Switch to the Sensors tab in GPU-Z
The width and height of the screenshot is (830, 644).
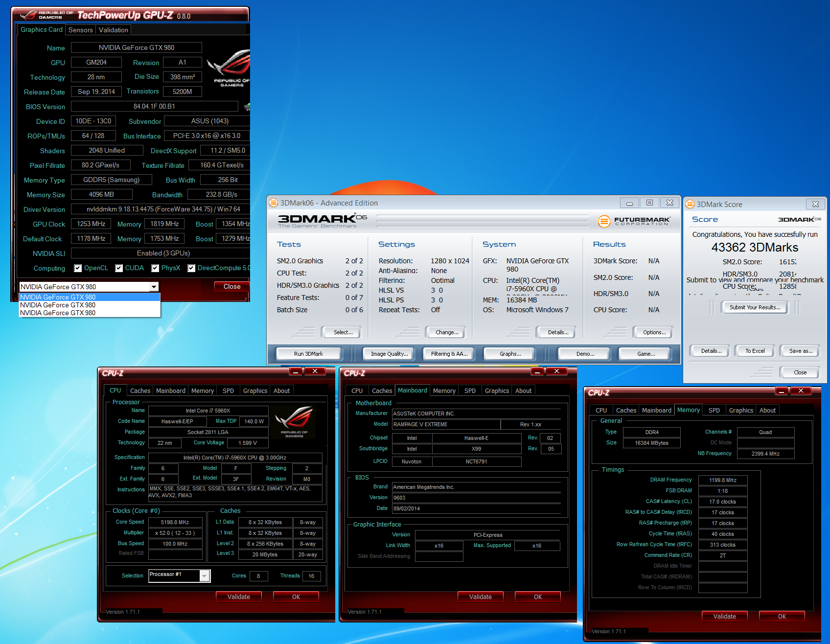81,30
